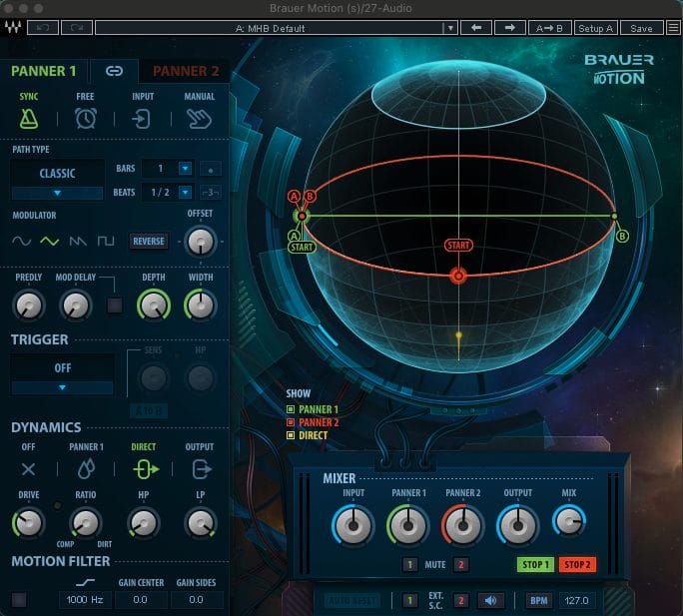Click the Waves logo icon
683x616 pixels.
(x=13, y=28)
